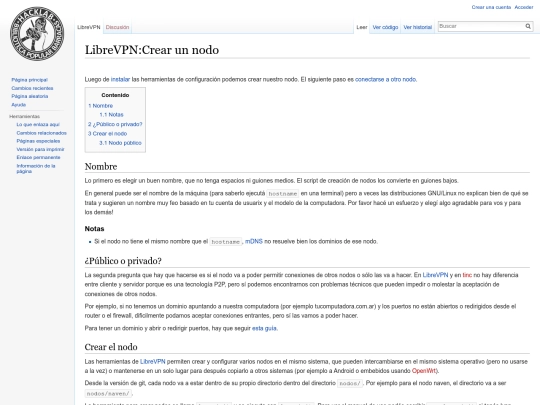Click the Crear el nodo heading

coord(111,347)
